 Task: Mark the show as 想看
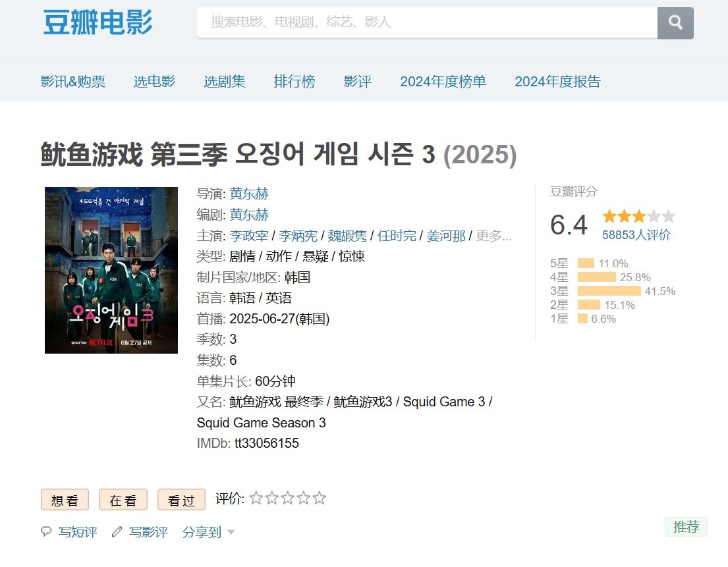pos(65,500)
